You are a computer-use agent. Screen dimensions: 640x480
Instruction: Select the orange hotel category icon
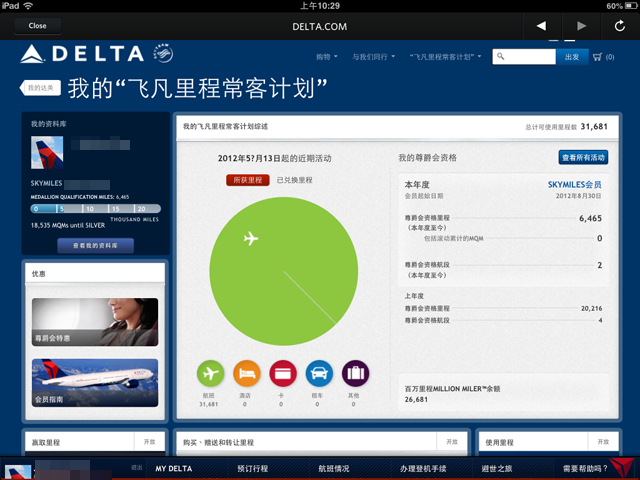[x=247, y=373]
